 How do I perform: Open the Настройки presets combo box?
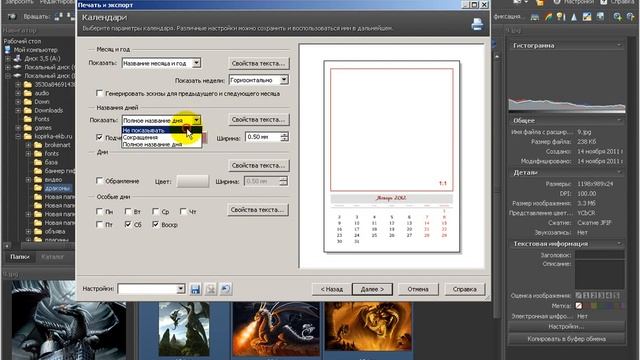click(151, 289)
